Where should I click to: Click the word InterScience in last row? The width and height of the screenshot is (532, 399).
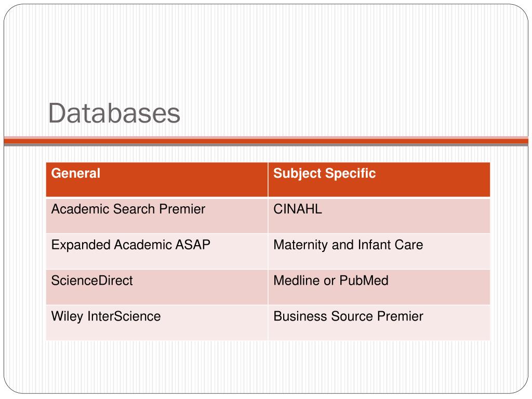pyautogui.click(x=124, y=316)
